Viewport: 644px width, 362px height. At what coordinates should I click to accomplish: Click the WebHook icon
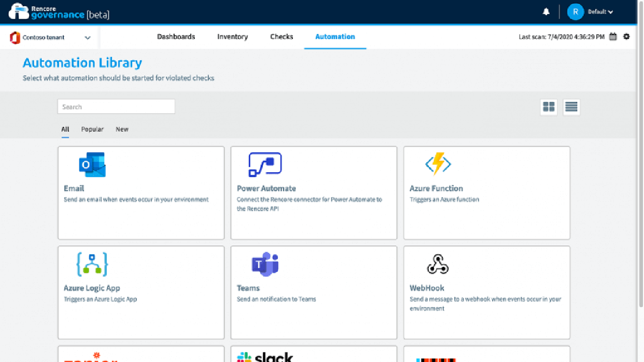tap(437, 264)
